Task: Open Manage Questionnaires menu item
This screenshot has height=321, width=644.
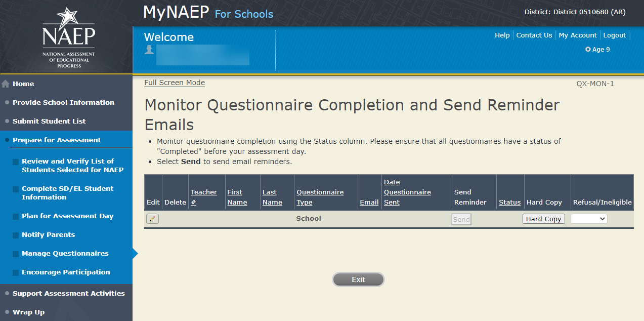Action: [x=65, y=253]
